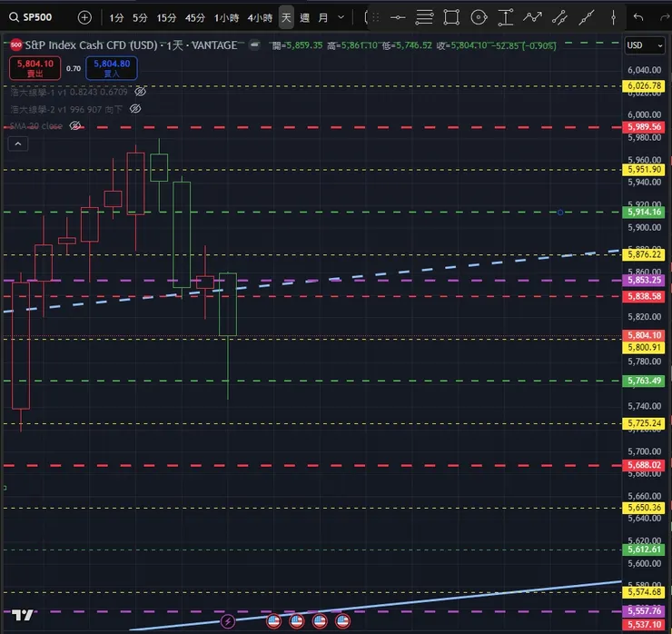The height and width of the screenshot is (634, 672).
Task: Select the text annotation tool
Action: (506, 17)
